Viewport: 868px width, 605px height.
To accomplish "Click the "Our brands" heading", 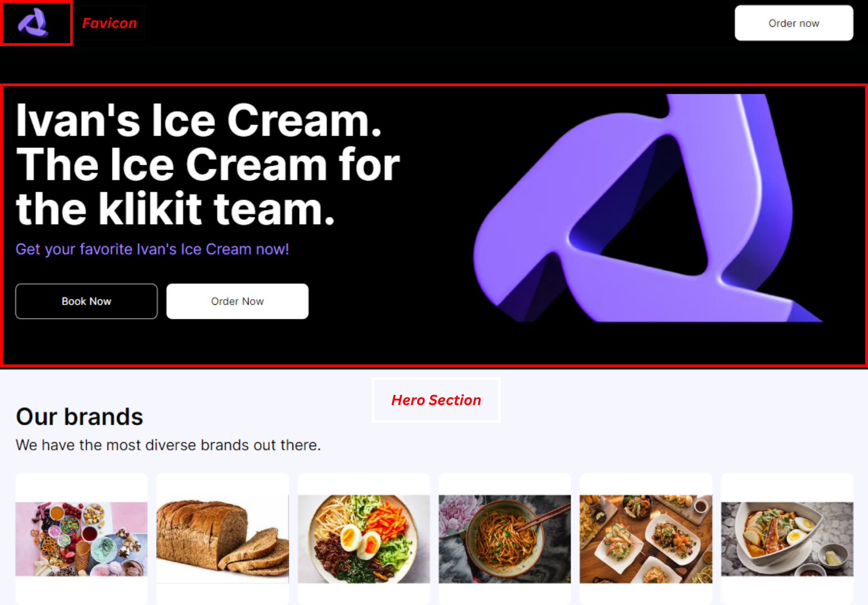I will click(80, 417).
